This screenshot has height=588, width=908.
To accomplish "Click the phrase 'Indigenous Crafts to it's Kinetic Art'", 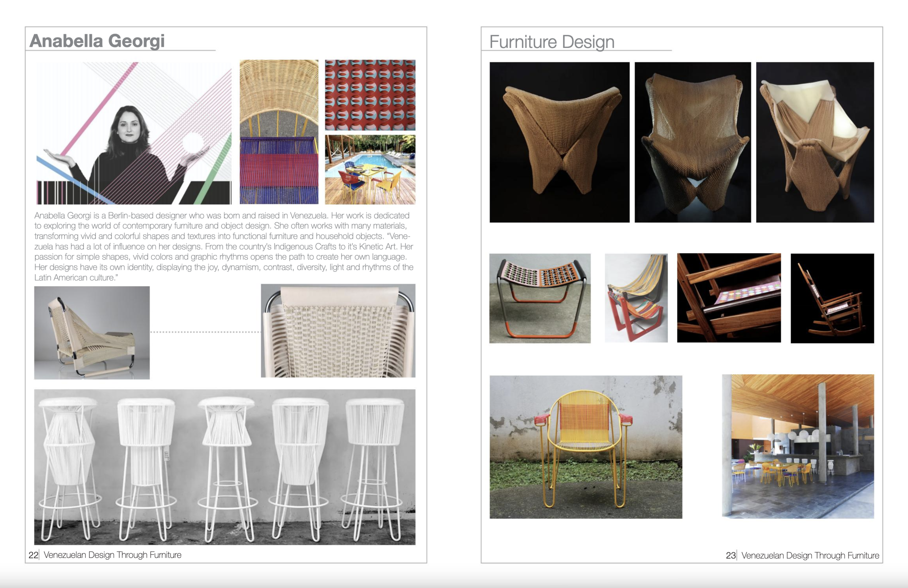I will coord(335,247).
